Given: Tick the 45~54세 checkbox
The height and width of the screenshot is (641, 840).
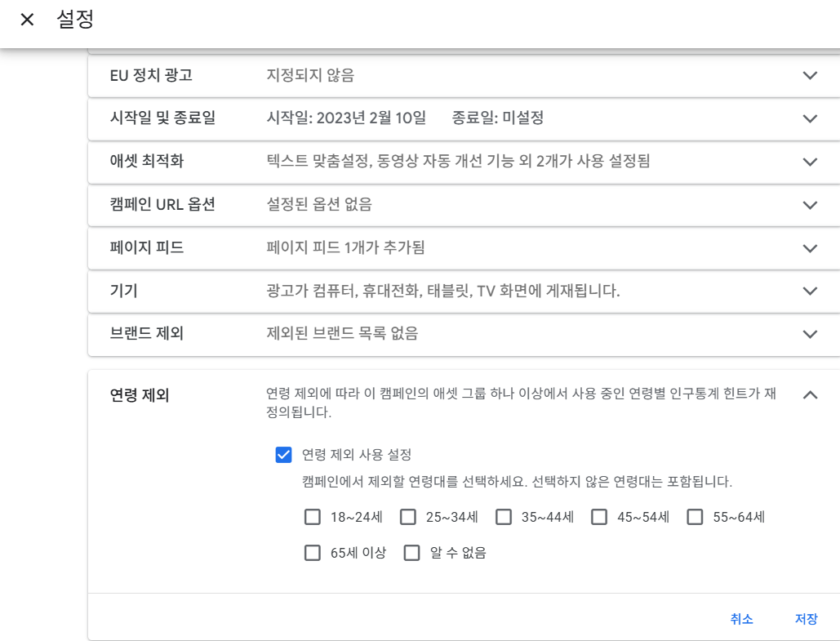Looking at the screenshot, I should click(600, 517).
